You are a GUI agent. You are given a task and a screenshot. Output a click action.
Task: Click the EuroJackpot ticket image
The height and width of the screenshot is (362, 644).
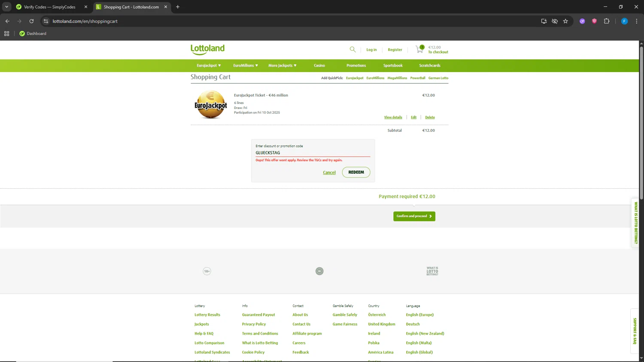(211, 105)
